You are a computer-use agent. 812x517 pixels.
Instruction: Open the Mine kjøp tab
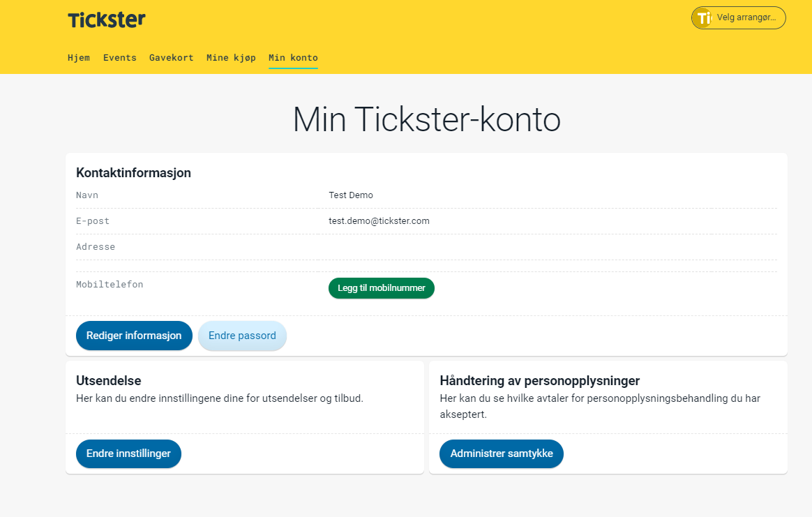pyautogui.click(x=231, y=58)
